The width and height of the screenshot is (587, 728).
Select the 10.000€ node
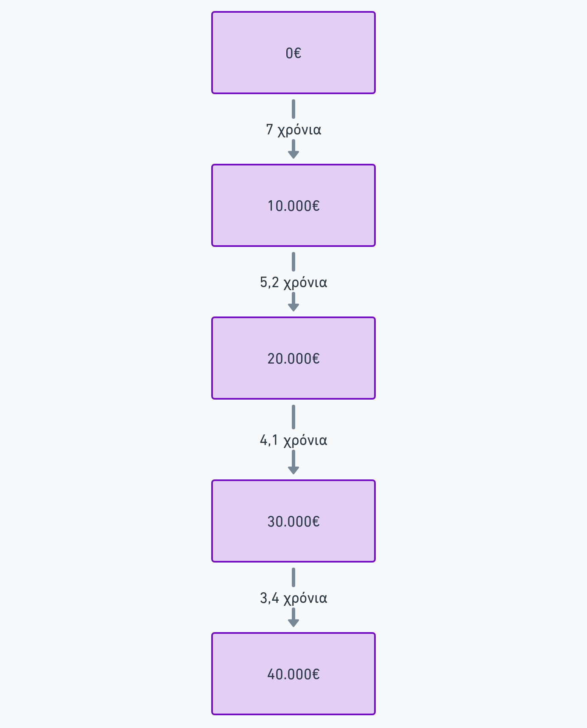click(x=293, y=205)
